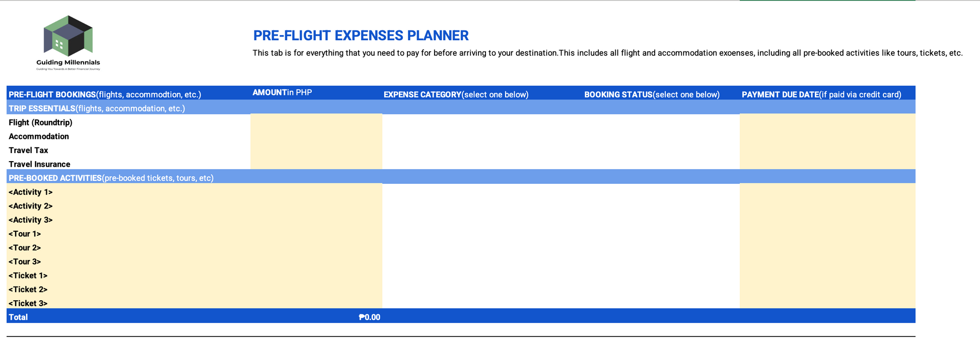
Task: Select the Travel Tax amount cell
Action: 316,150
